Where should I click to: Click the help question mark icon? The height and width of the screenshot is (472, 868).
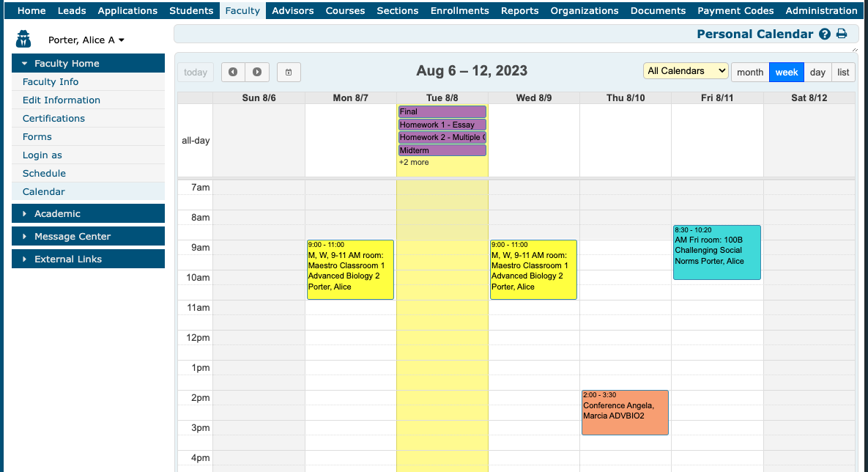pos(825,34)
